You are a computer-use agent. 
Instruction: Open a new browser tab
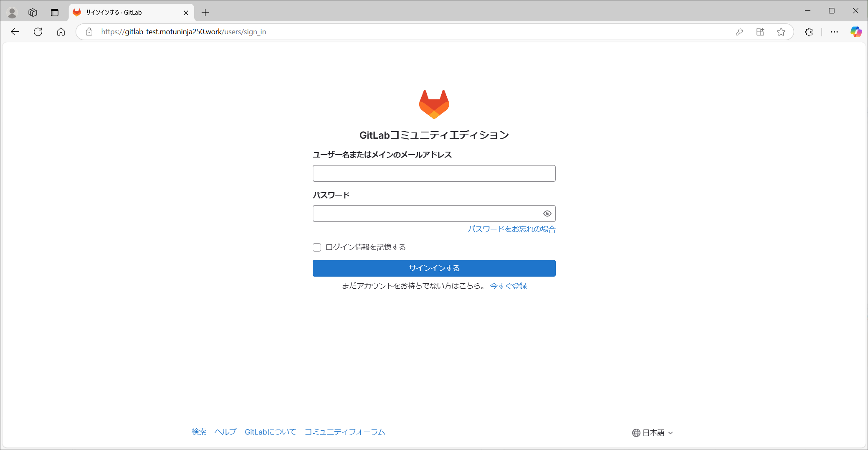click(x=205, y=12)
